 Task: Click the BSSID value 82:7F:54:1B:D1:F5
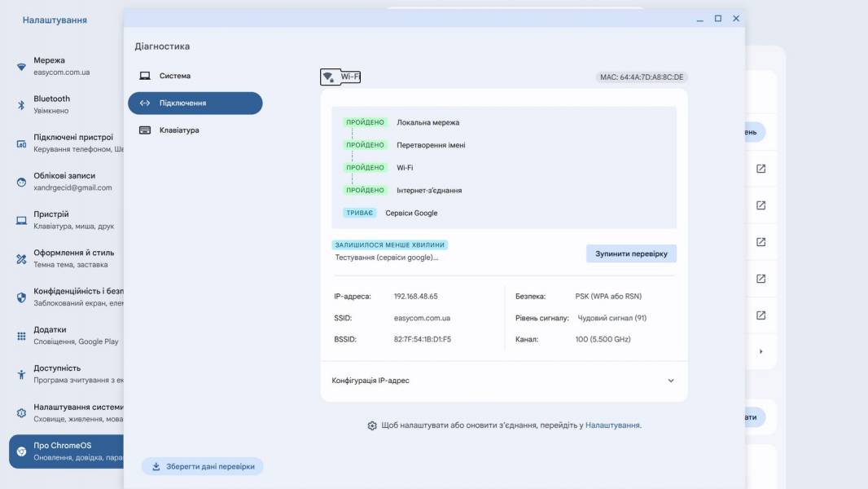423,339
